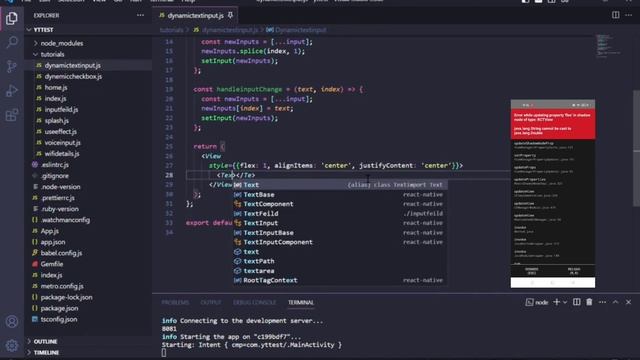Click the tutorials breadcrumb segment
The width and height of the screenshot is (640, 360).
(x=171, y=30)
